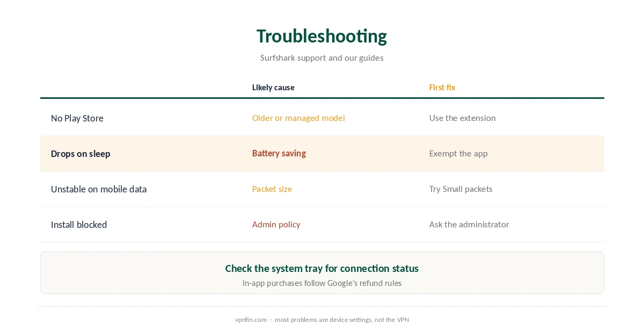Select the 'Drops on sleep' row label

pyautogui.click(x=80, y=154)
